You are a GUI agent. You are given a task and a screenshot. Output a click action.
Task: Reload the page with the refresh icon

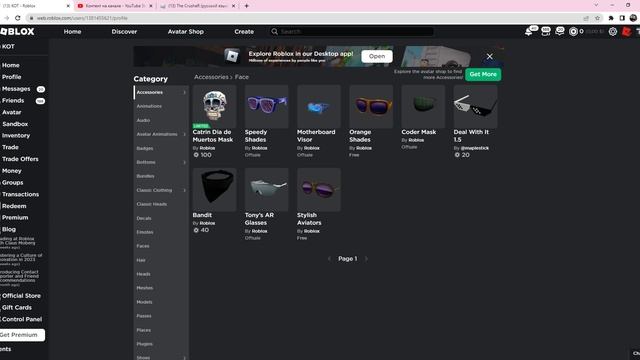click(x=18, y=18)
